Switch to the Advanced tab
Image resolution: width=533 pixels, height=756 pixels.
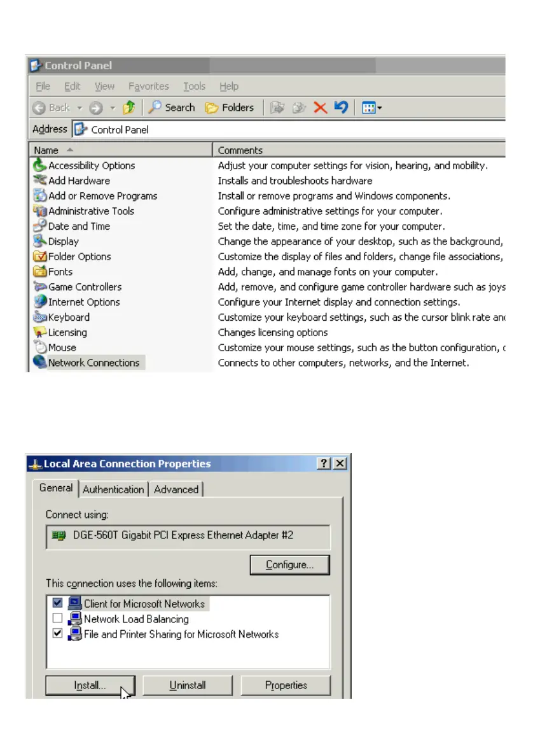[176, 489]
